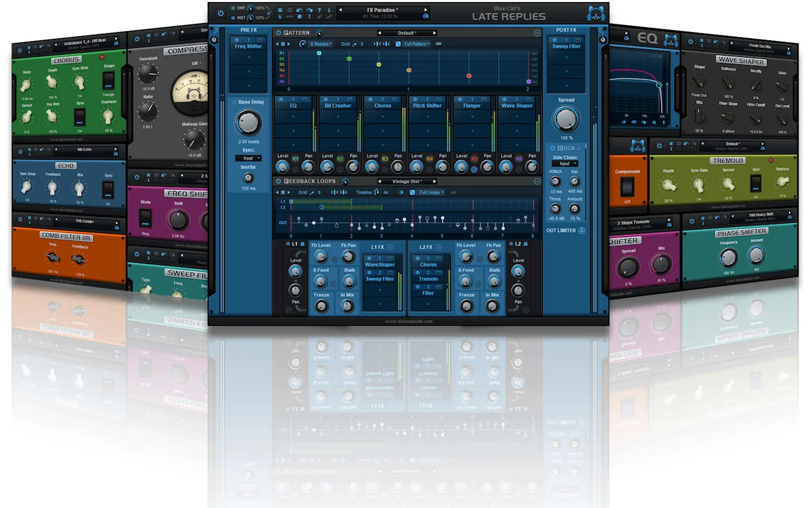Screen dimensions: 812x508
Task: Open the Side Chain Input dropdown
Action: (x=565, y=163)
